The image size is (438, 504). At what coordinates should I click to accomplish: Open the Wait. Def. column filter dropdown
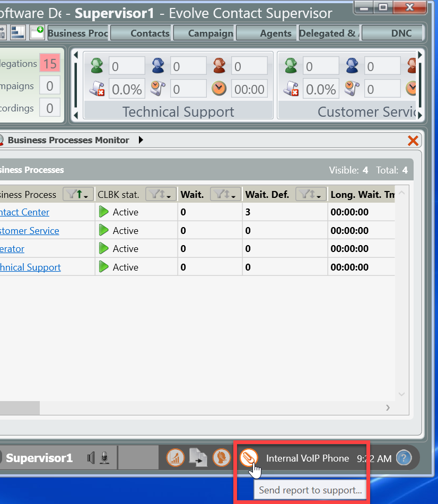click(310, 195)
